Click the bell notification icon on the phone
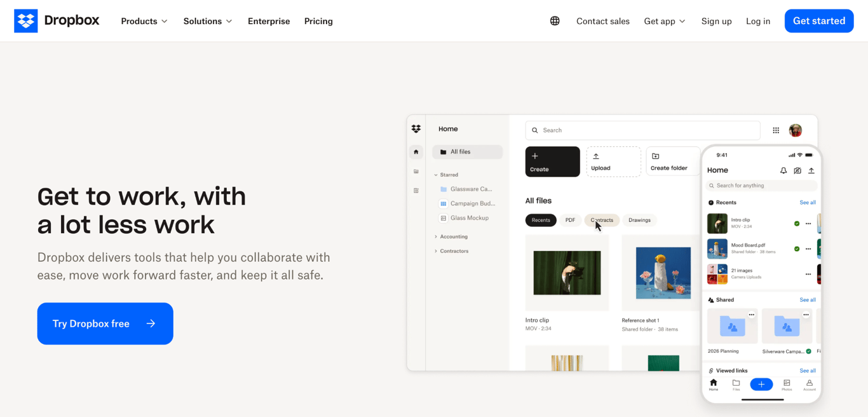Image resolution: width=868 pixels, height=417 pixels. [783, 170]
